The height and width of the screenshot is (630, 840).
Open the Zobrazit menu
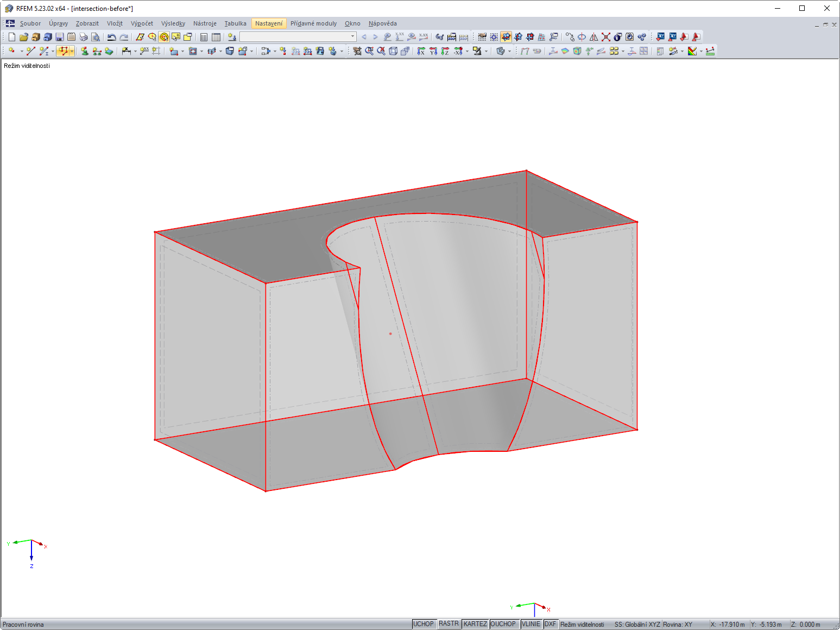coord(87,23)
